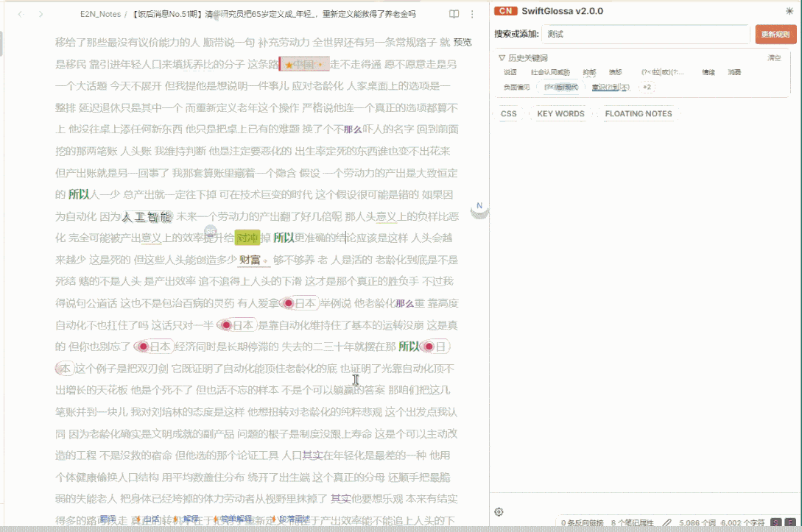Click the 更新规则 button
The width and height of the screenshot is (802, 532).
pos(775,35)
